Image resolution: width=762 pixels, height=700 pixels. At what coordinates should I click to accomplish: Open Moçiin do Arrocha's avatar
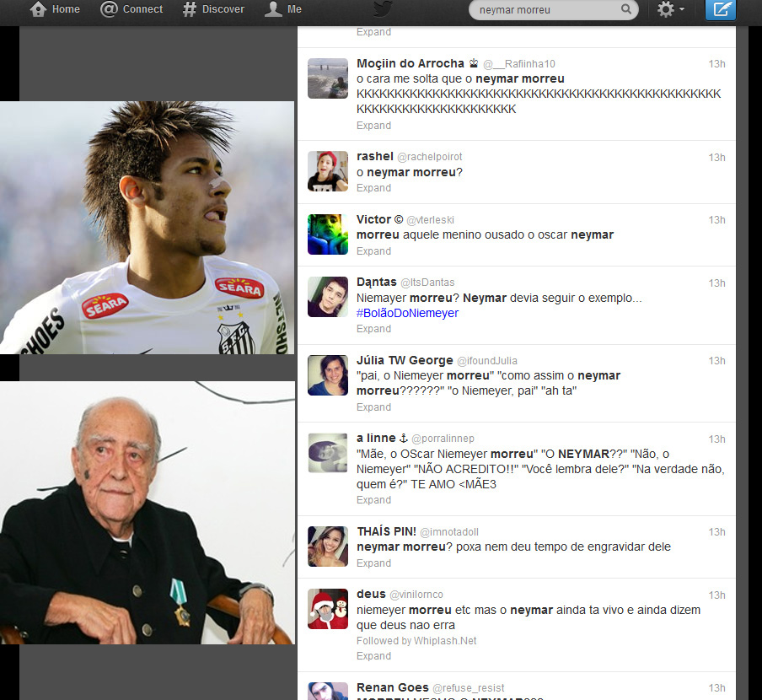coord(328,78)
